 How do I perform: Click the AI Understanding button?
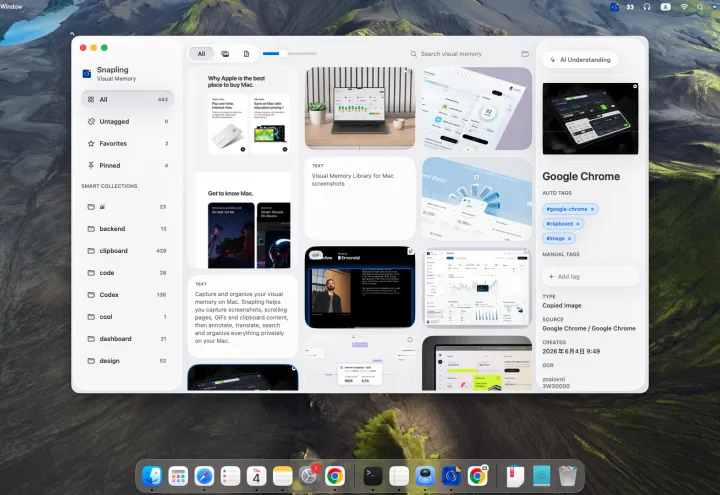(x=580, y=60)
